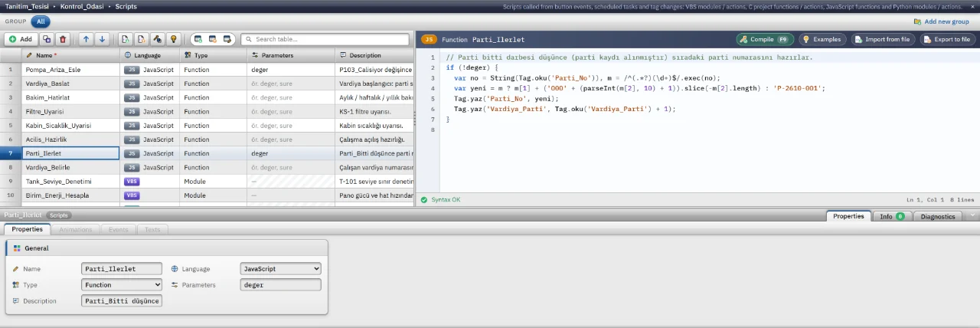Click the first table view icon with green plus
Screen dimensions: 980x328
pyautogui.click(x=198, y=38)
